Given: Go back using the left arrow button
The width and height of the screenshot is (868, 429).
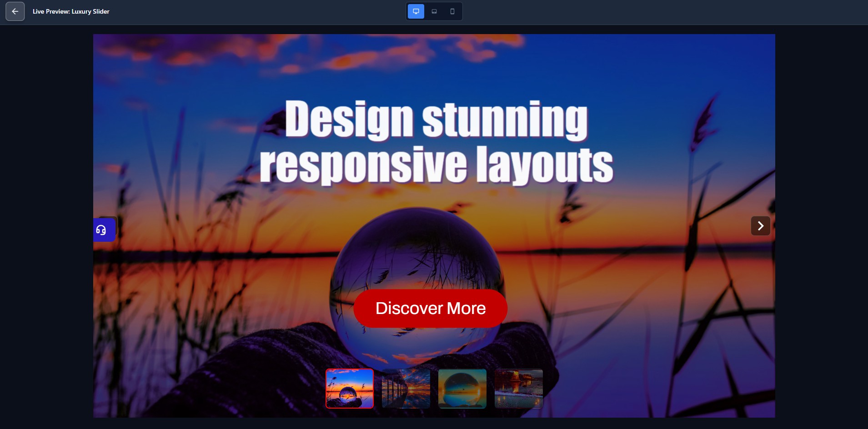Looking at the screenshot, I should point(15,11).
